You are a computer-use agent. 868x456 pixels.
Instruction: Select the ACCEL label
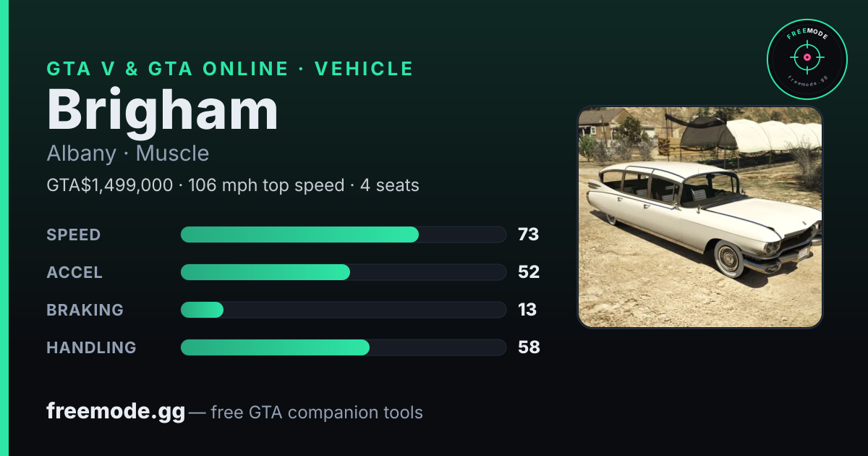[75, 272]
